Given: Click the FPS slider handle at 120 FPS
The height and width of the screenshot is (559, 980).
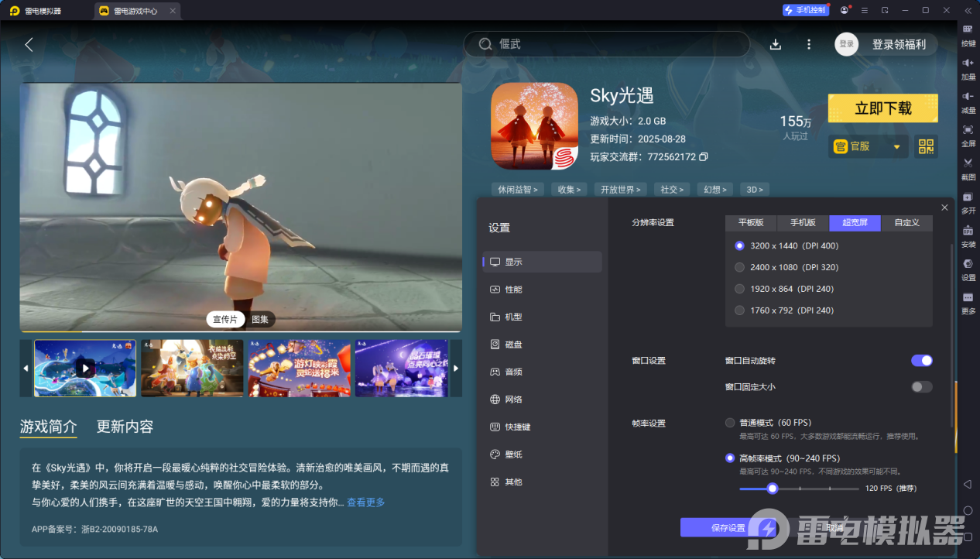Looking at the screenshot, I should 772,489.
